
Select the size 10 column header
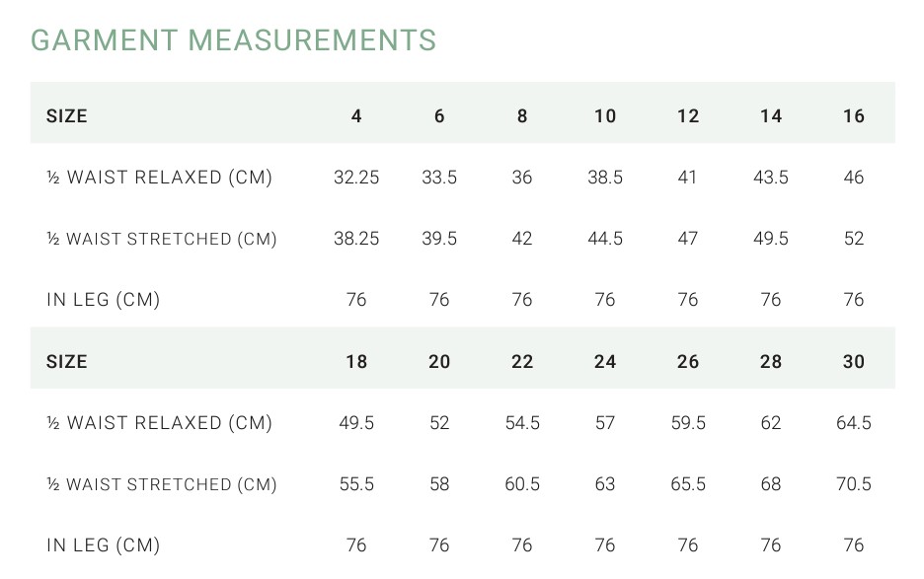[x=605, y=116]
